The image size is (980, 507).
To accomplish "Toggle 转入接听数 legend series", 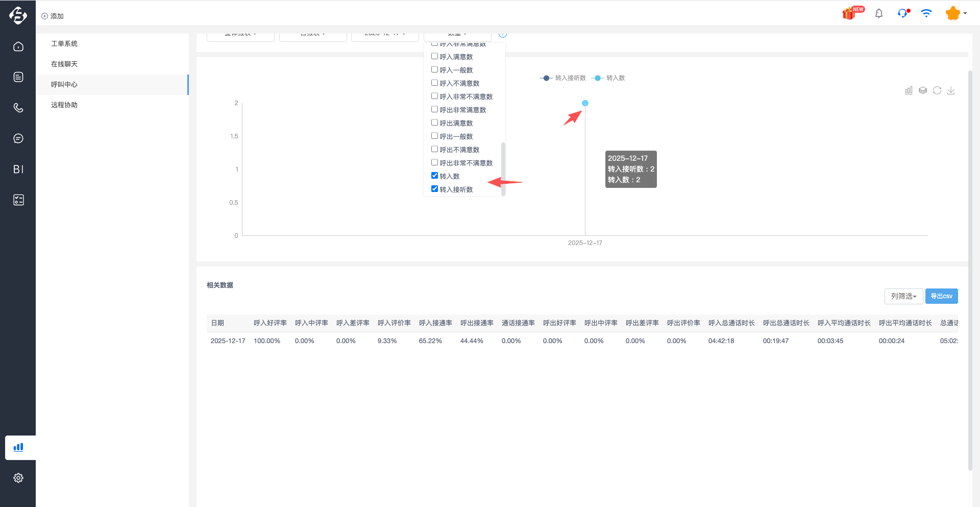I will click(x=563, y=78).
